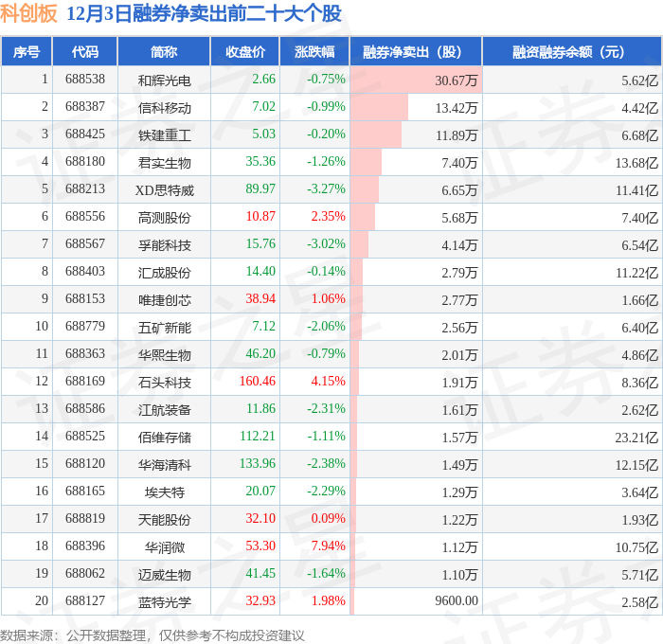Screen dimensions: 663x644
Task: Select stock name 华海清科
Action: click(164, 465)
